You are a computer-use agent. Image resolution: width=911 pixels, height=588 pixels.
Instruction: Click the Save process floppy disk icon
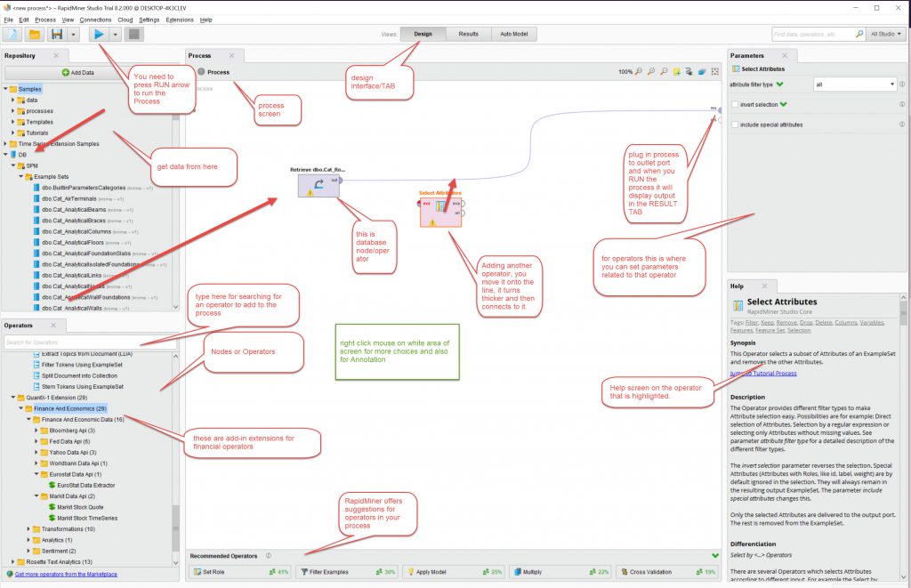coord(57,34)
